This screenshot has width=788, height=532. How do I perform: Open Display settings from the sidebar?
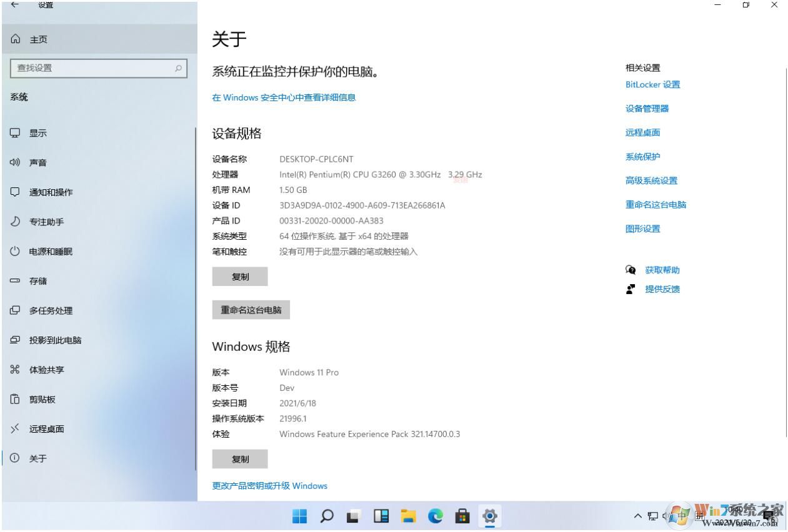pos(37,132)
